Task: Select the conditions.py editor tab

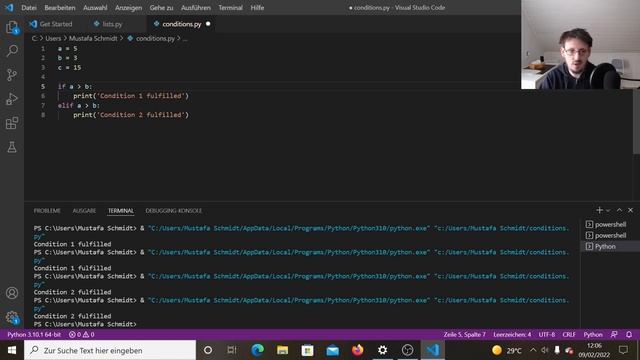Action: (182, 24)
